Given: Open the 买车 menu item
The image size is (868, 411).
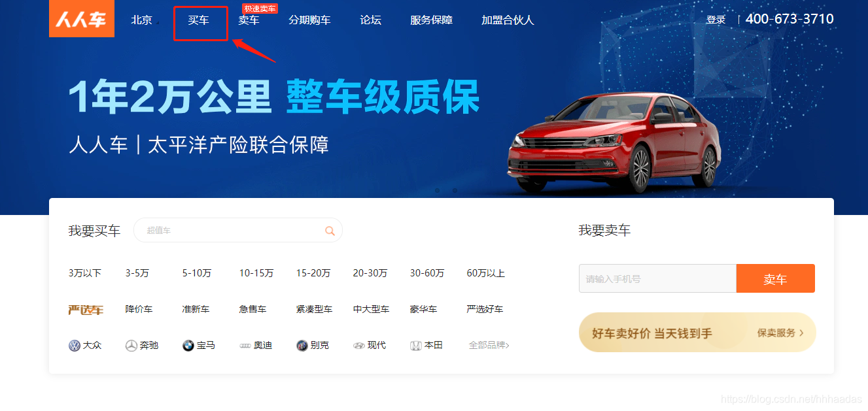Looking at the screenshot, I should coord(199,20).
